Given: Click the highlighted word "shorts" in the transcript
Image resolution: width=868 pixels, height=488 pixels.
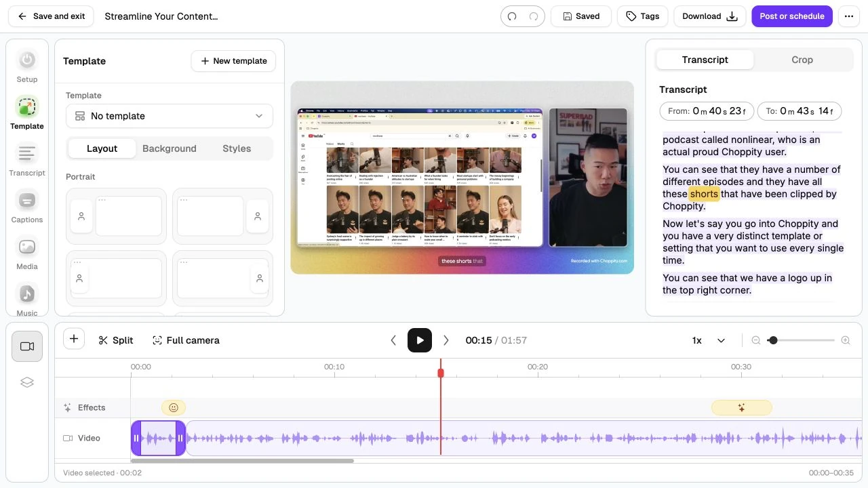Looking at the screenshot, I should pos(704,194).
